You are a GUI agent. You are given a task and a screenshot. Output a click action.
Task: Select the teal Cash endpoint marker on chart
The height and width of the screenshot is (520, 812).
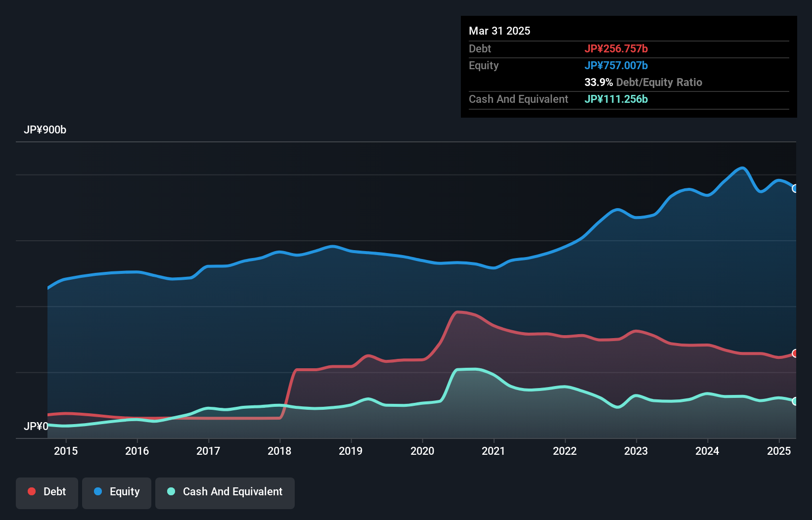tap(795, 401)
